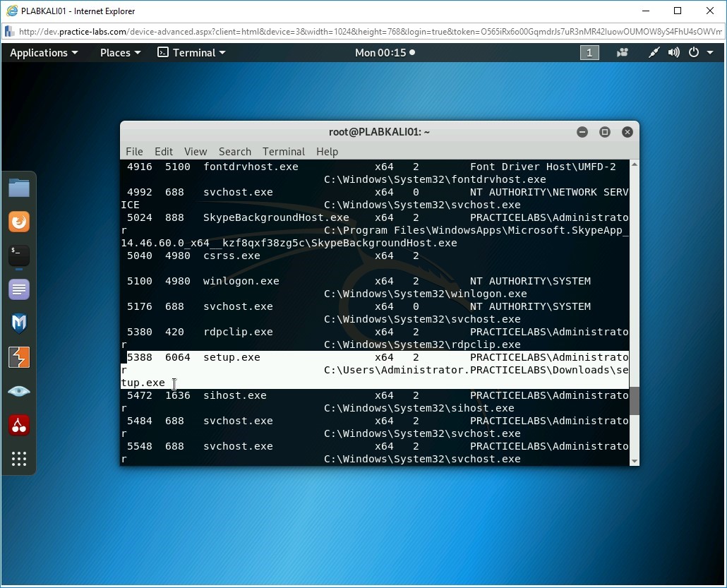The image size is (727, 588).
Task: Open the Search menu in terminal
Action: tap(234, 152)
